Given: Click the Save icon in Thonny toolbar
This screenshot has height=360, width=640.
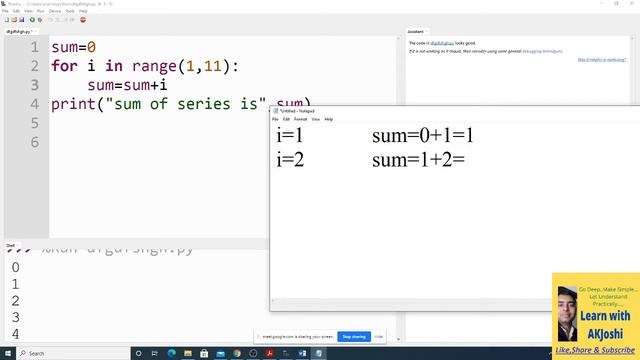Looking at the screenshot, I should coord(22,20).
